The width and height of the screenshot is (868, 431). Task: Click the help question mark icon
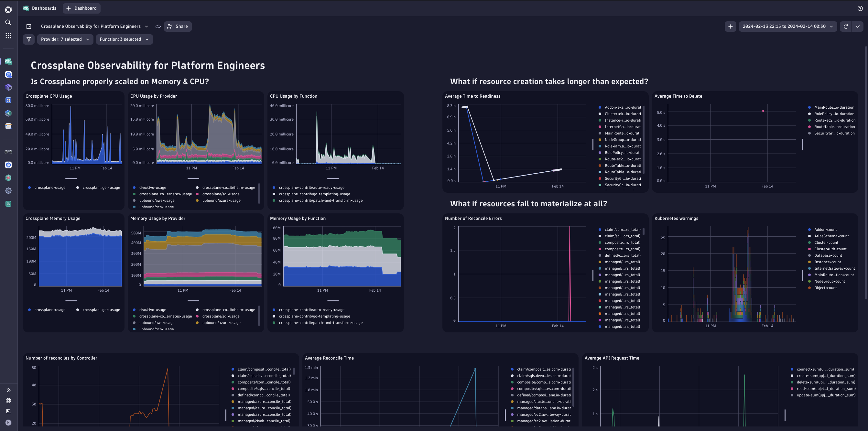coord(860,8)
